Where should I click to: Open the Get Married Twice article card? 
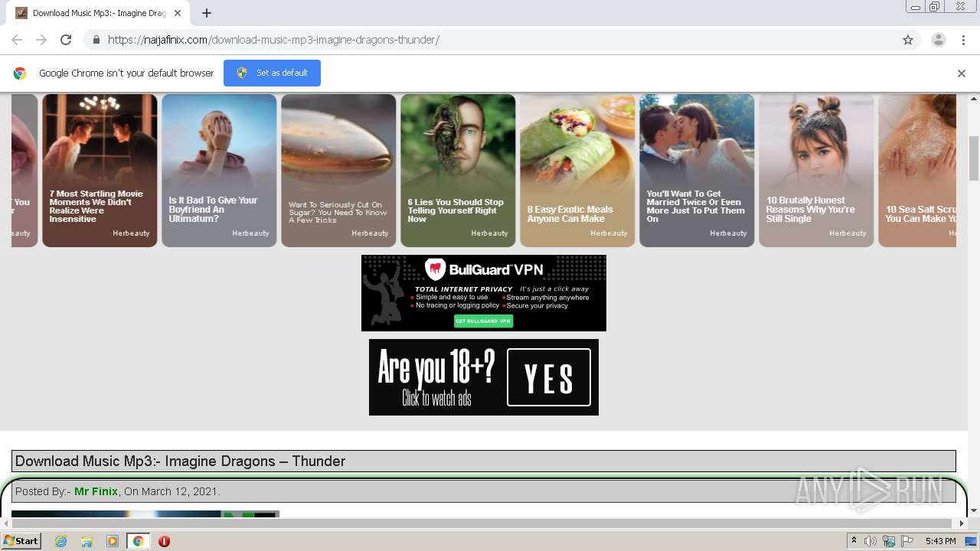(697, 170)
